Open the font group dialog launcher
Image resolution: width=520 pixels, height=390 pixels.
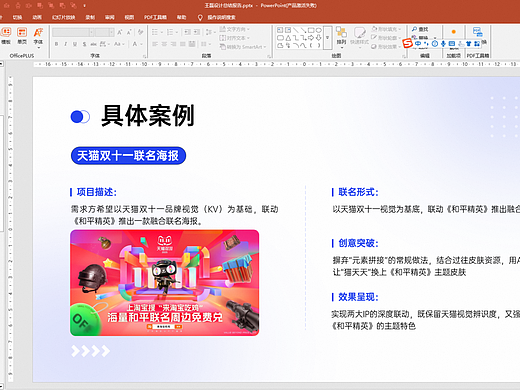coord(144,56)
